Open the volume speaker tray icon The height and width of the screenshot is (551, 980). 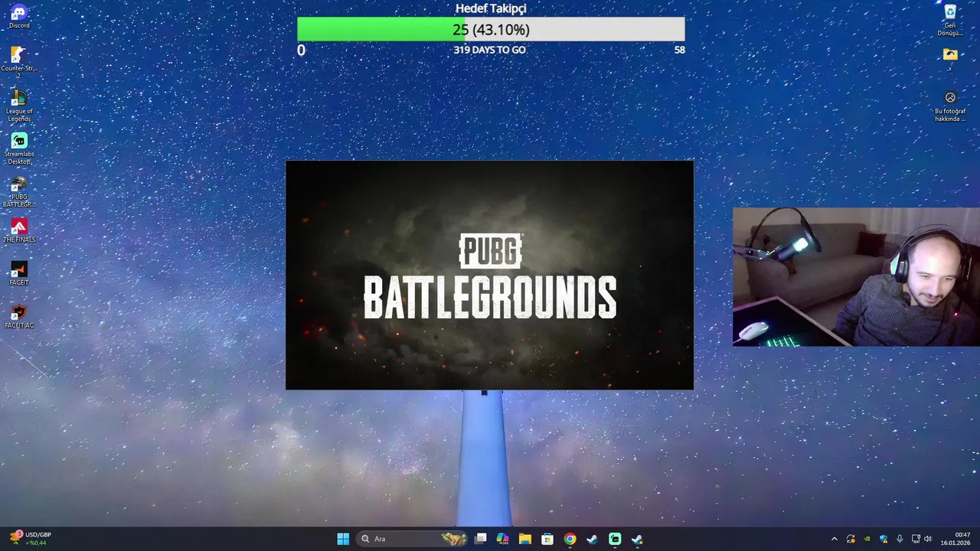click(x=928, y=539)
